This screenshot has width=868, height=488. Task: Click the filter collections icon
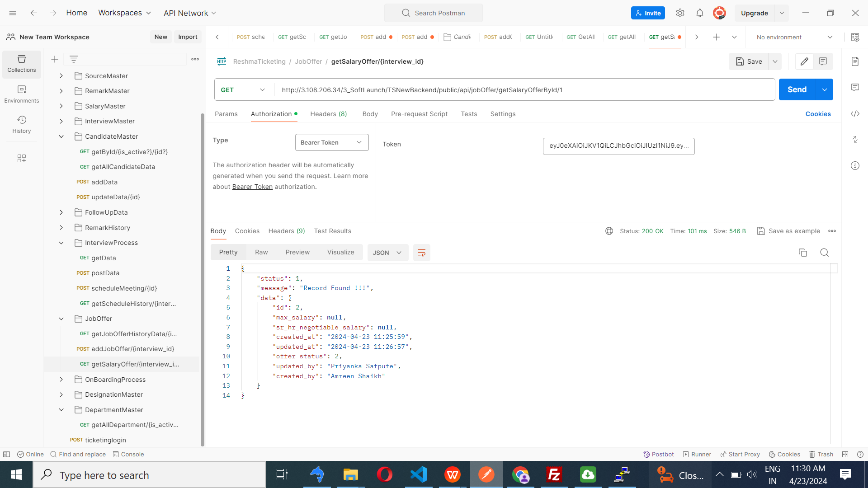74,59
